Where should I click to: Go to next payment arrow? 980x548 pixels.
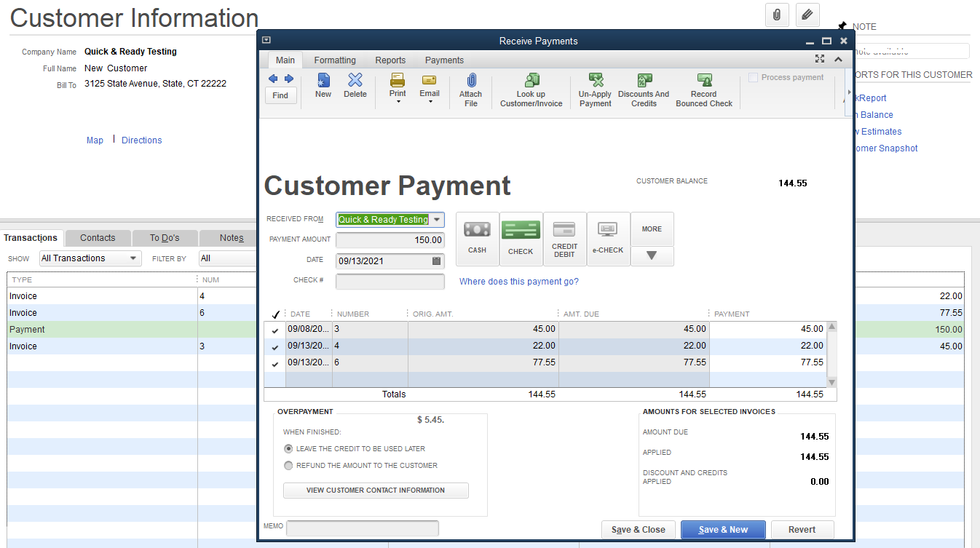(289, 79)
